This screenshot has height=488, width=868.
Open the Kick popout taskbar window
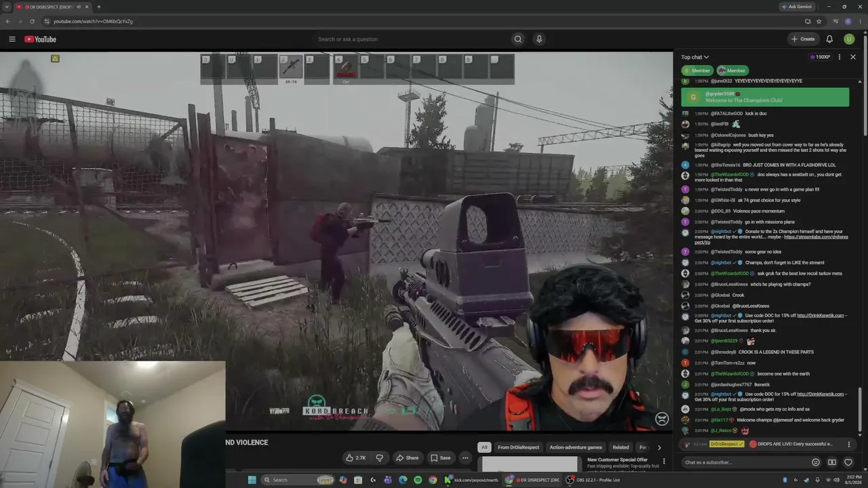(472, 480)
